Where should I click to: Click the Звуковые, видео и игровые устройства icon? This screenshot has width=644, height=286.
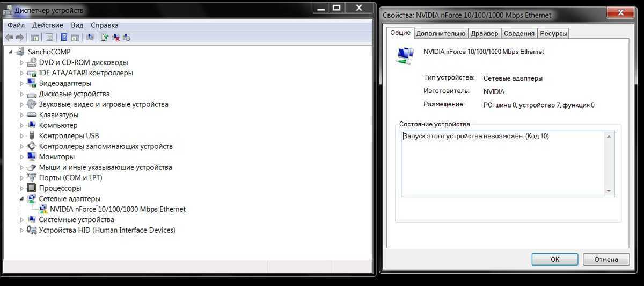[32, 104]
